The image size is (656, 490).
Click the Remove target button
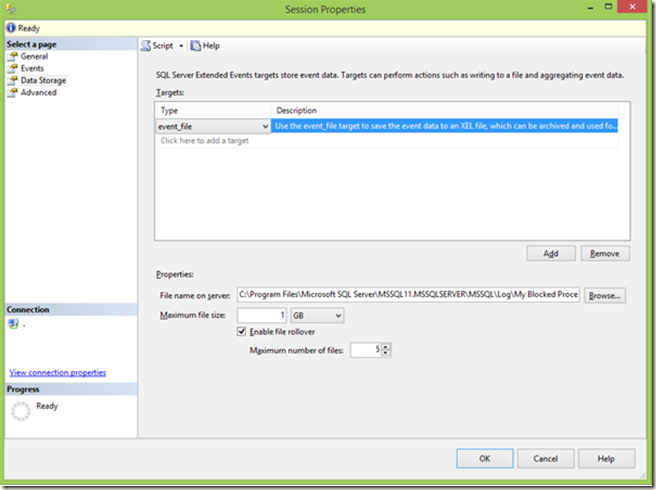pyautogui.click(x=605, y=254)
